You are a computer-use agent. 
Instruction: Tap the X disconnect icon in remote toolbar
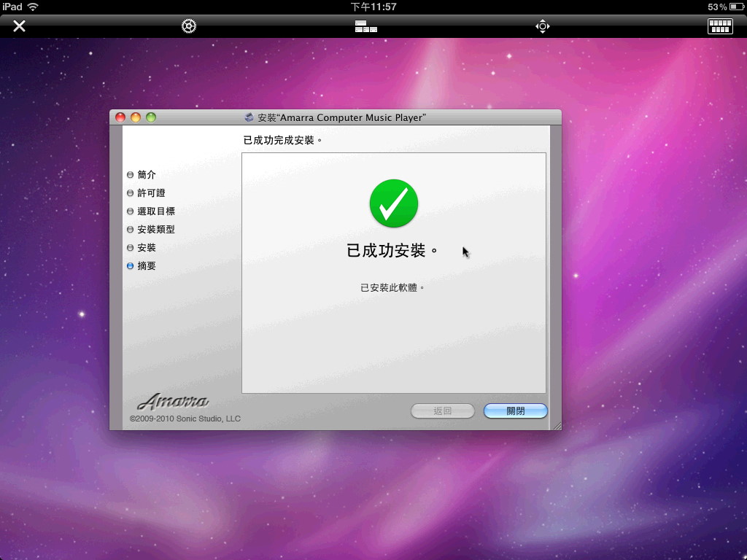point(19,26)
